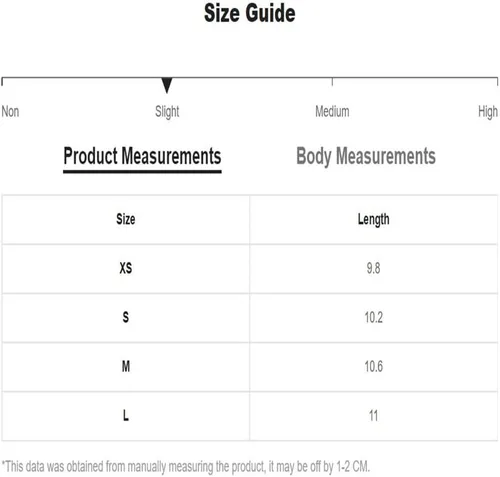Click the Non stretch label
The height and width of the screenshot is (477, 500).
(10, 111)
